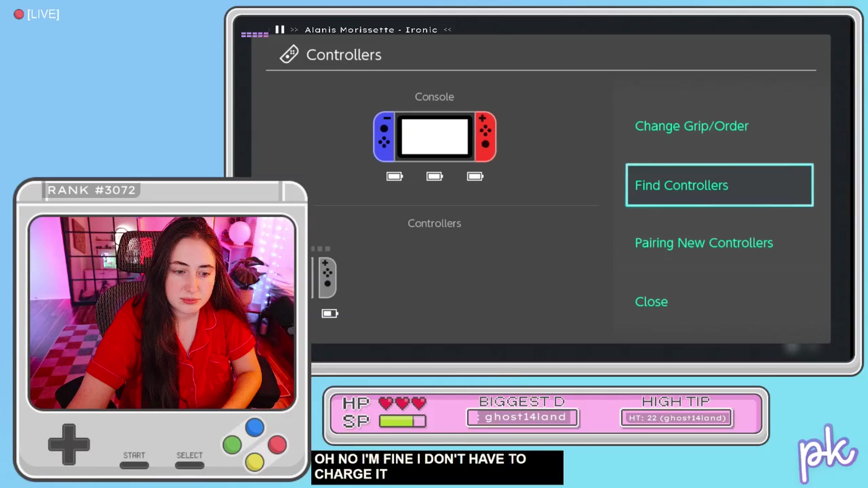Click the green SP progress bar
The width and height of the screenshot is (868, 488).
(x=402, y=421)
